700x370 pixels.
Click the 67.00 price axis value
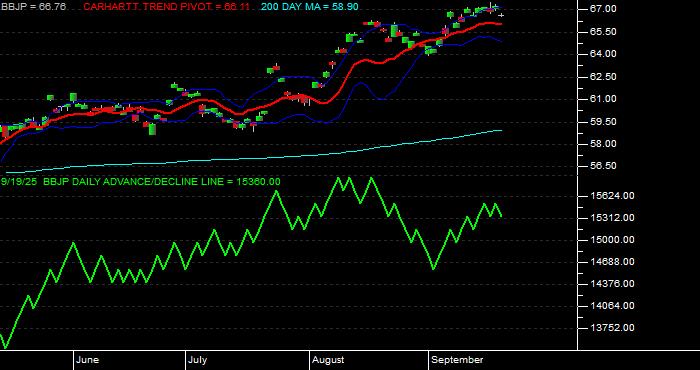click(603, 9)
